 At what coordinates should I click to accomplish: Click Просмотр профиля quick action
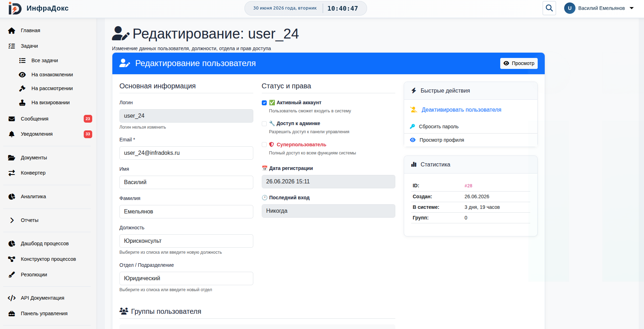point(442,140)
